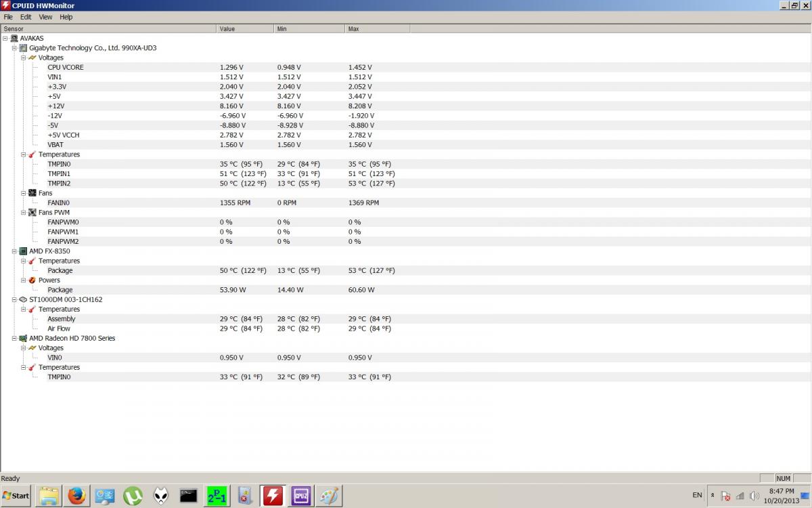
Task: Click the motherboard Temperatures thermometer icon
Action: tap(32, 154)
